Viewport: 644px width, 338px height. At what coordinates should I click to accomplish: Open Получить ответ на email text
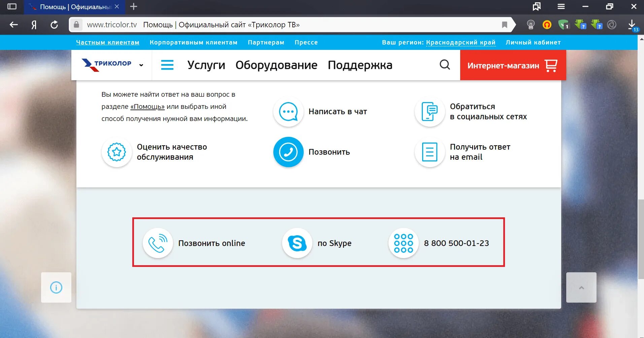[x=480, y=152]
